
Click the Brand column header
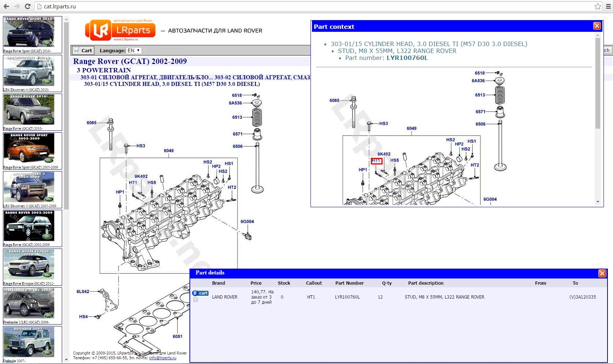coord(218,283)
